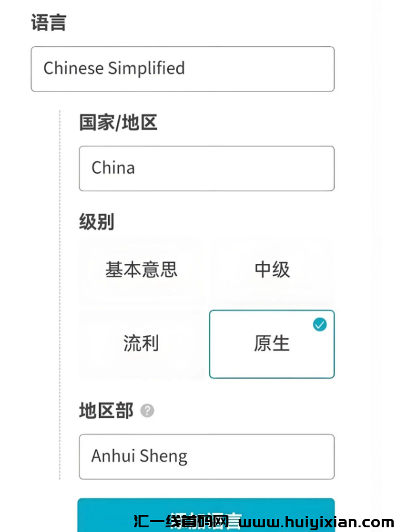The image size is (396, 532).
Task: Select the 流利 proficiency level
Action: [x=141, y=344]
